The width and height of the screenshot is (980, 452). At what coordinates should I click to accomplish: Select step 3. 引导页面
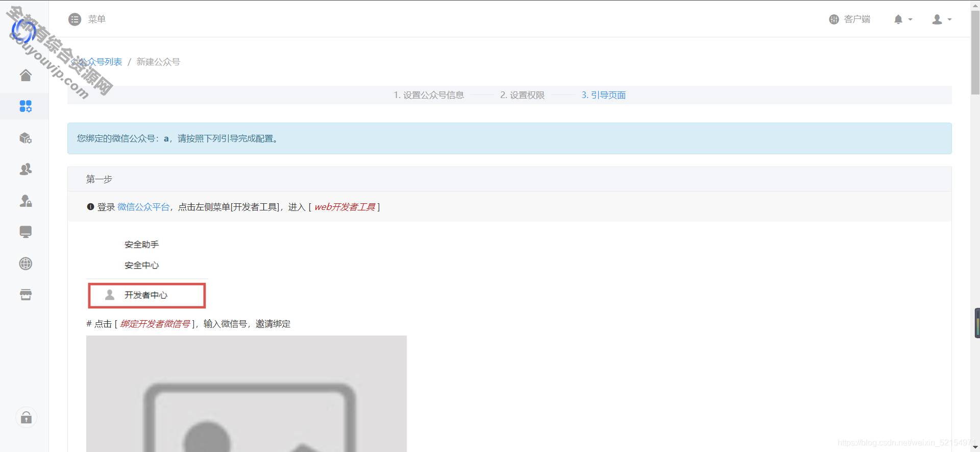[x=604, y=95]
